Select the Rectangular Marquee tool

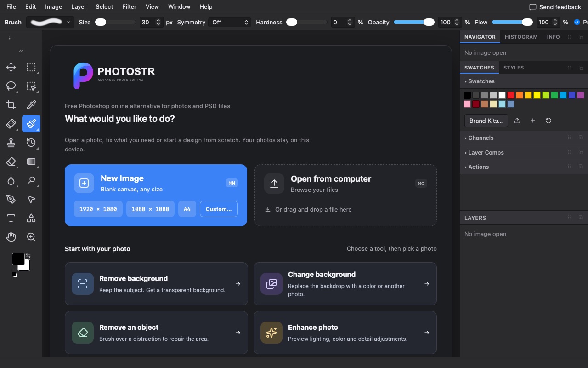[31, 67]
